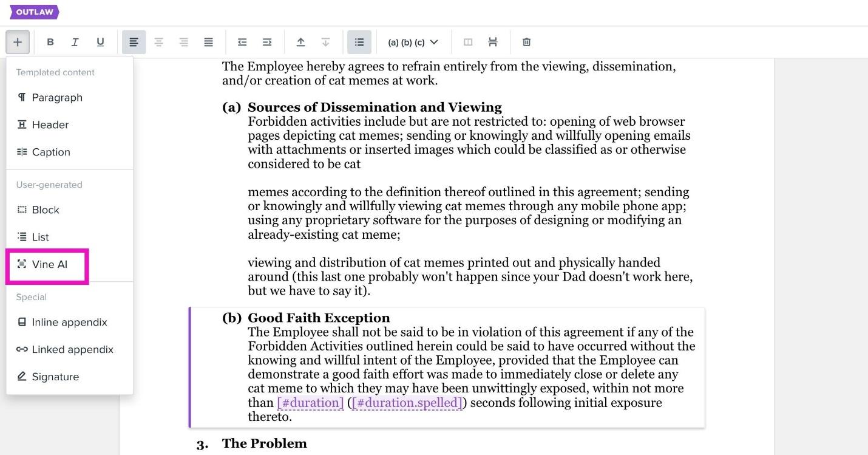The image size is (868, 455).
Task: Move section down with arrow icon
Action: pyautogui.click(x=325, y=42)
